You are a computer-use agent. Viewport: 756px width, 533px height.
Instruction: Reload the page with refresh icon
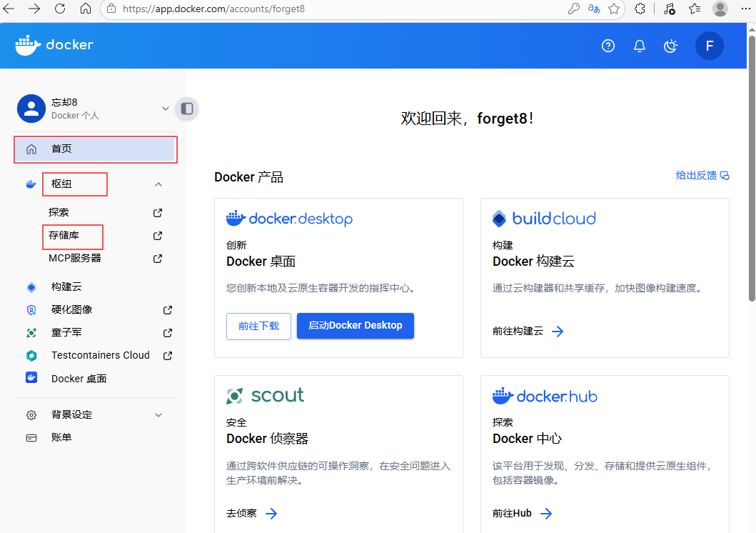click(x=60, y=9)
